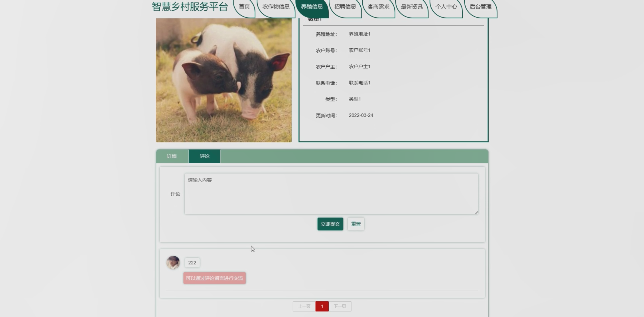This screenshot has height=317, width=644.
Task: Click the pig product image
Action: 224,80
